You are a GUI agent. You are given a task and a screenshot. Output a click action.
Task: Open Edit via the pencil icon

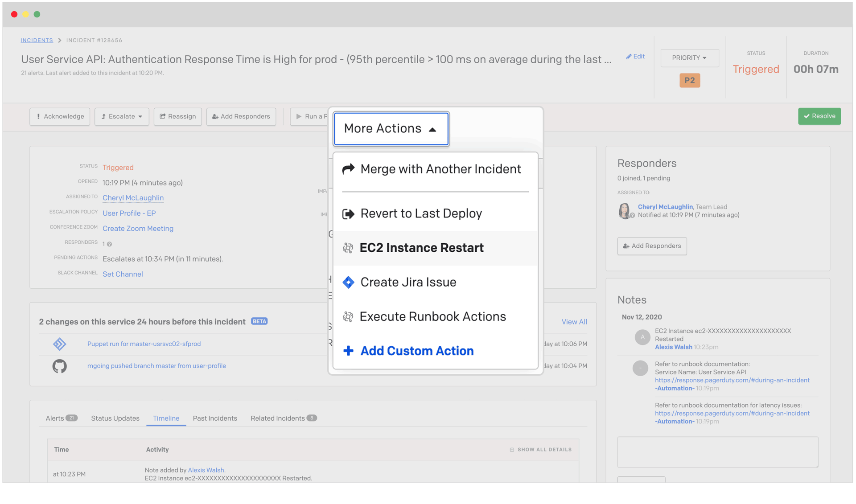point(630,56)
